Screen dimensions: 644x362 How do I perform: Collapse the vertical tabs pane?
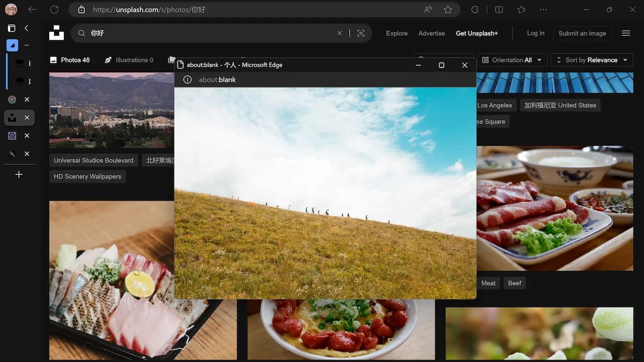[x=27, y=28]
